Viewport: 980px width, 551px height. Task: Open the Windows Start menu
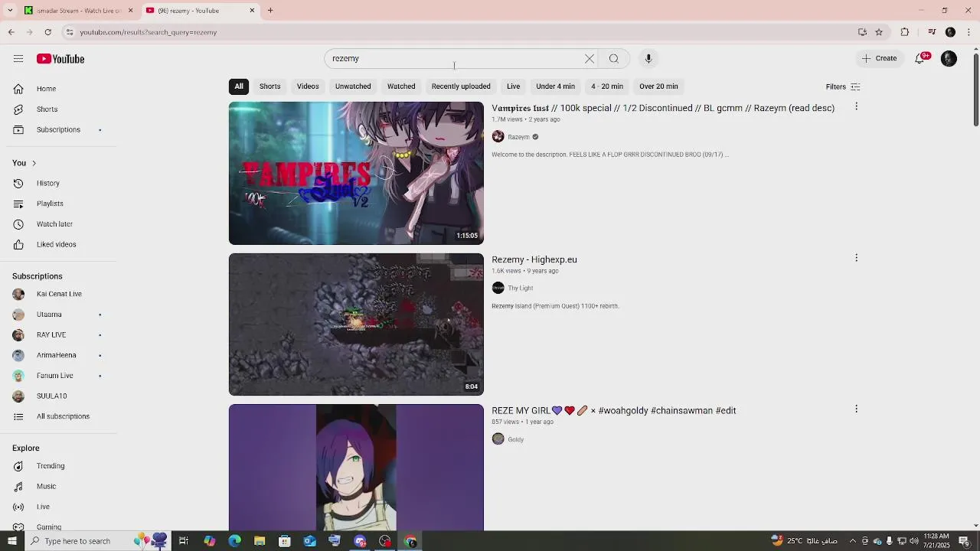pos(11,541)
